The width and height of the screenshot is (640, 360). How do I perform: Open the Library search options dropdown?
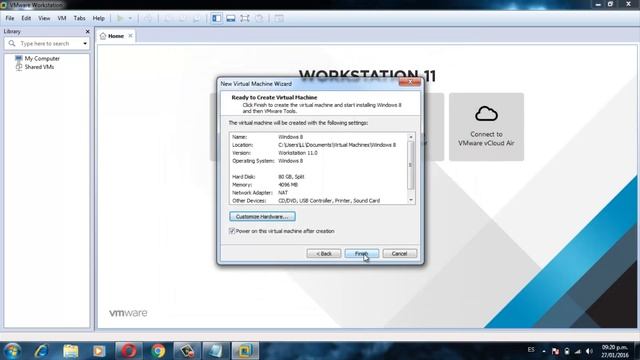click(85, 43)
